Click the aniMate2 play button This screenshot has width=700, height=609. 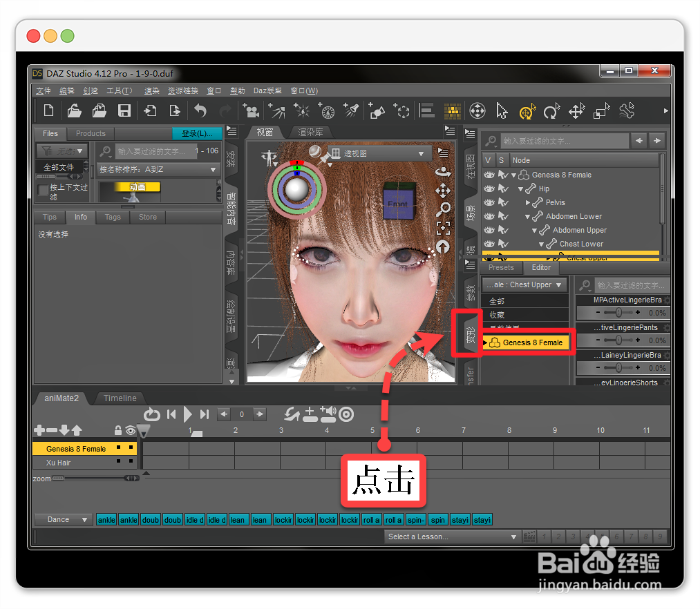point(187,414)
